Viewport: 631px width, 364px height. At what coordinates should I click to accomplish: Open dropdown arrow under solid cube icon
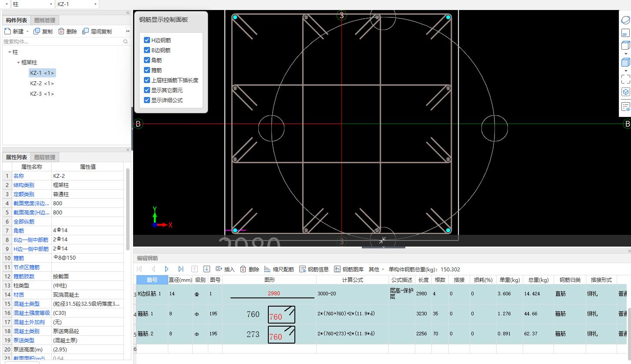tap(626, 71)
